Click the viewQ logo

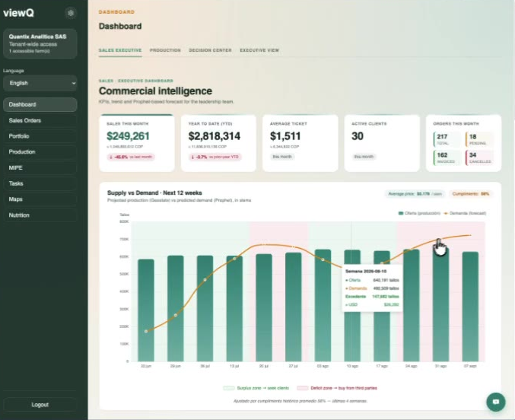tap(18, 13)
